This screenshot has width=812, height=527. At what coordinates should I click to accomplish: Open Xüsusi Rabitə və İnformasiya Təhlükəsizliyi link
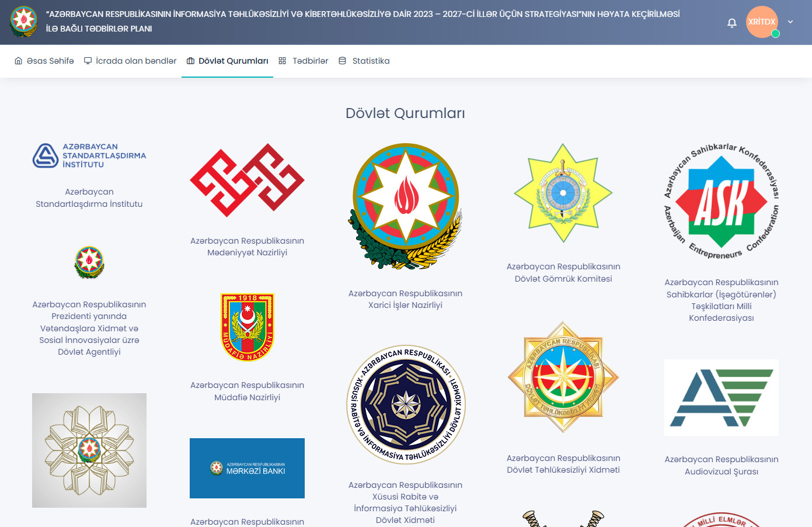tap(406, 502)
